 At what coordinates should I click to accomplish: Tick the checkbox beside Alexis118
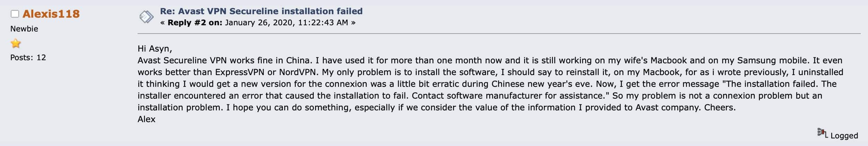[x=15, y=14]
